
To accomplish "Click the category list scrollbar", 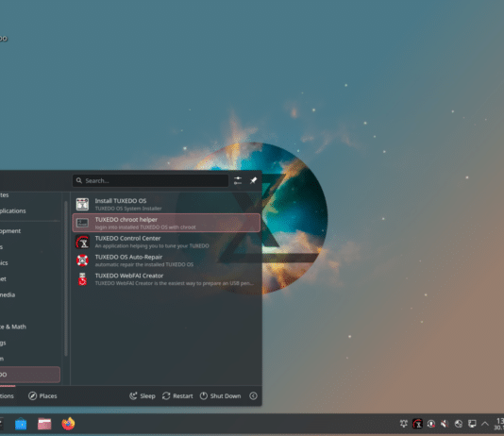I will (x=66, y=278).
